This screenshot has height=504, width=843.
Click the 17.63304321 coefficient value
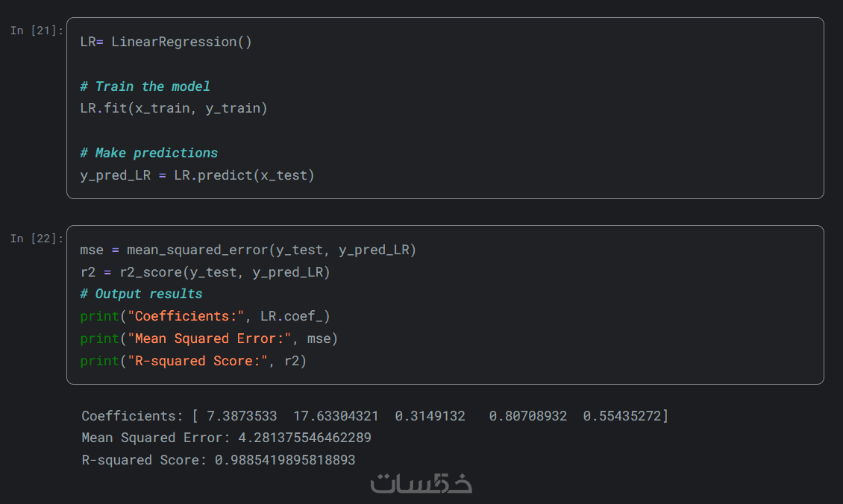[x=336, y=416]
